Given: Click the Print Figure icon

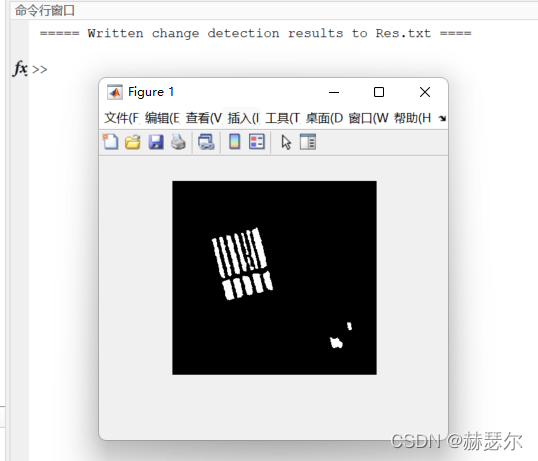Looking at the screenshot, I should (178, 142).
